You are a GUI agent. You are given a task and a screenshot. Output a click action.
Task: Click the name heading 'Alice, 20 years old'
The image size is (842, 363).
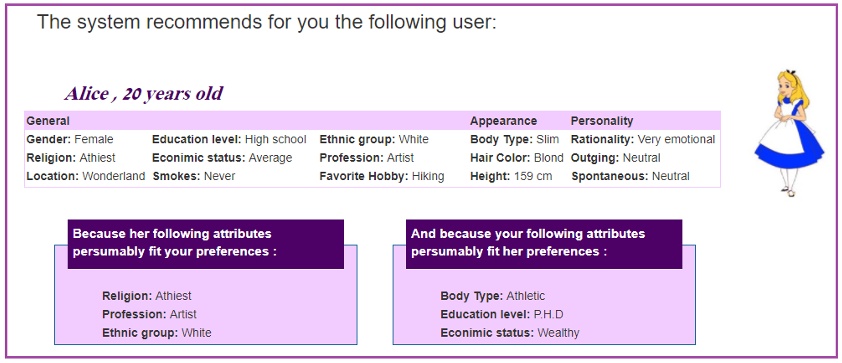[144, 93]
